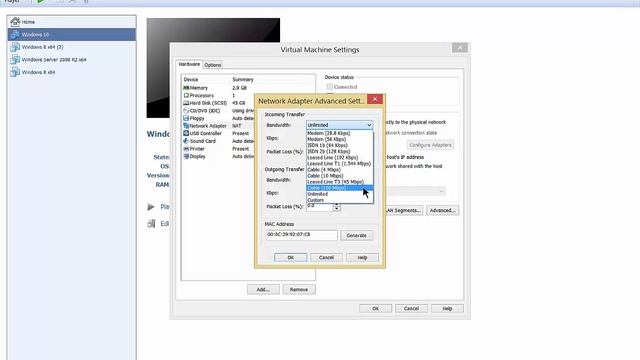The image size is (640, 360).
Task: Choose Modem (28.8 Kbps) from bandwidth list
Action: pyautogui.click(x=340, y=133)
